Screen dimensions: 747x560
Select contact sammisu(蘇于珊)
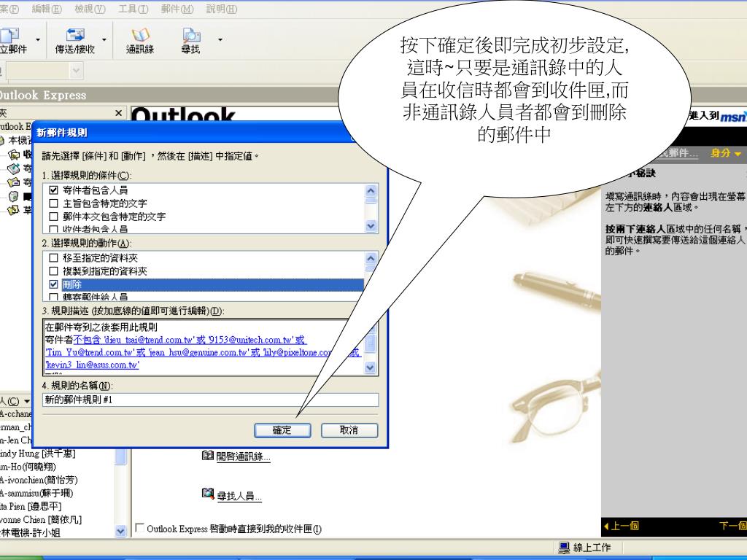coord(36,493)
